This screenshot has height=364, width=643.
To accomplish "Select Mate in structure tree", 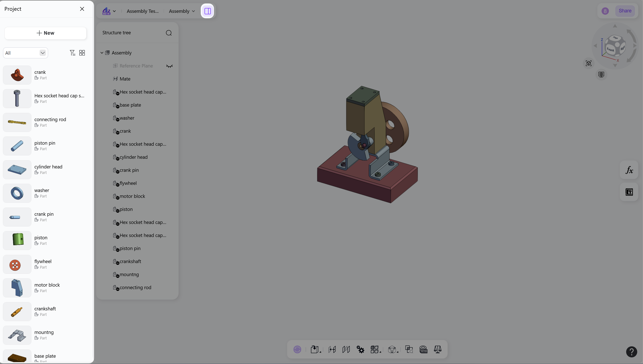I will click(x=125, y=79).
